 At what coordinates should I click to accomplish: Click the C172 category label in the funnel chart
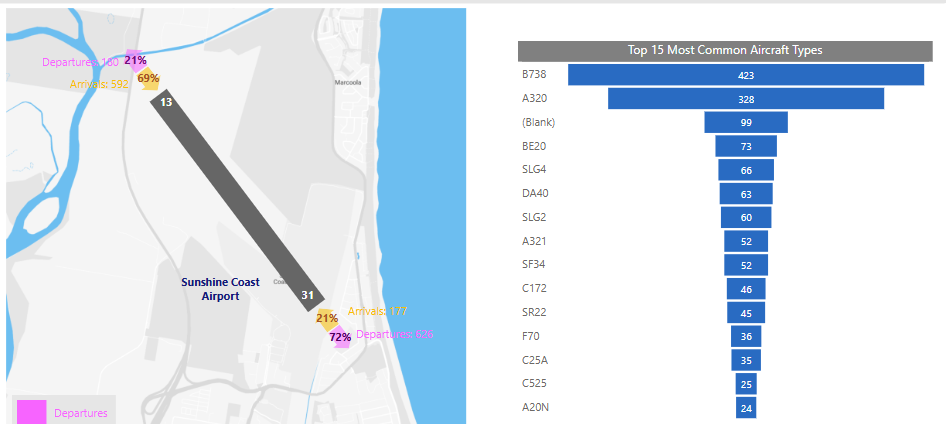click(x=534, y=289)
